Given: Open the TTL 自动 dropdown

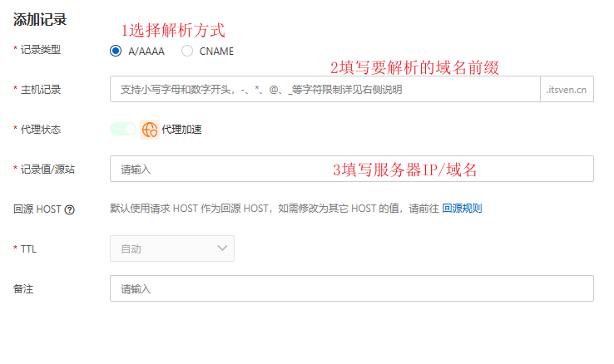Looking at the screenshot, I should tap(171, 248).
